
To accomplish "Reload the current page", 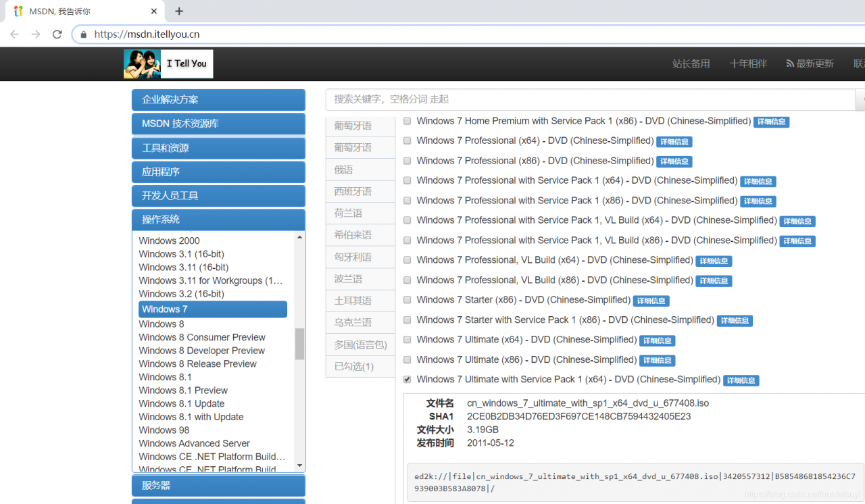I will 57,34.
